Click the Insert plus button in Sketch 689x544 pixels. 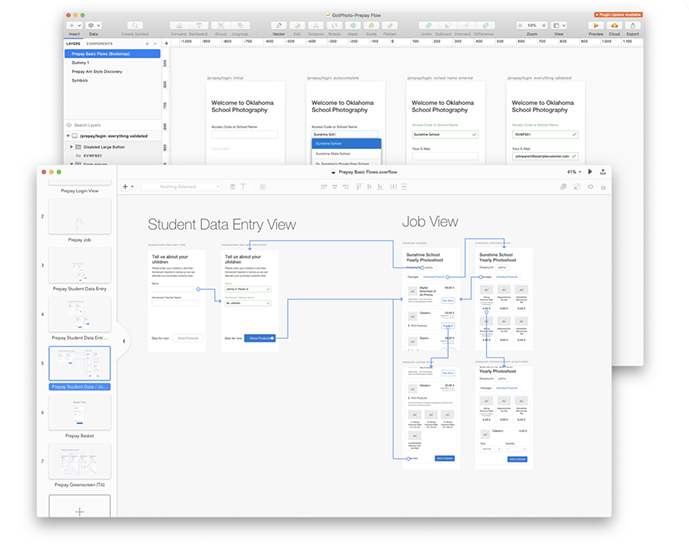[74, 25]
